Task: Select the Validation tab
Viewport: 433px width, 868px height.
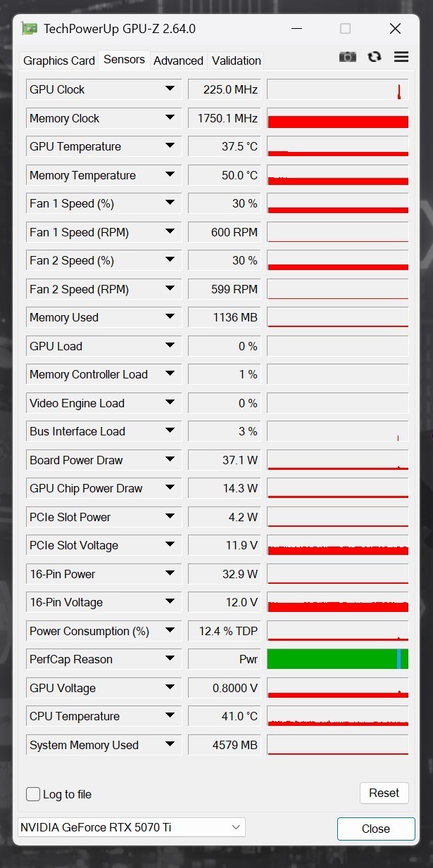Action: tap(236, 60)
